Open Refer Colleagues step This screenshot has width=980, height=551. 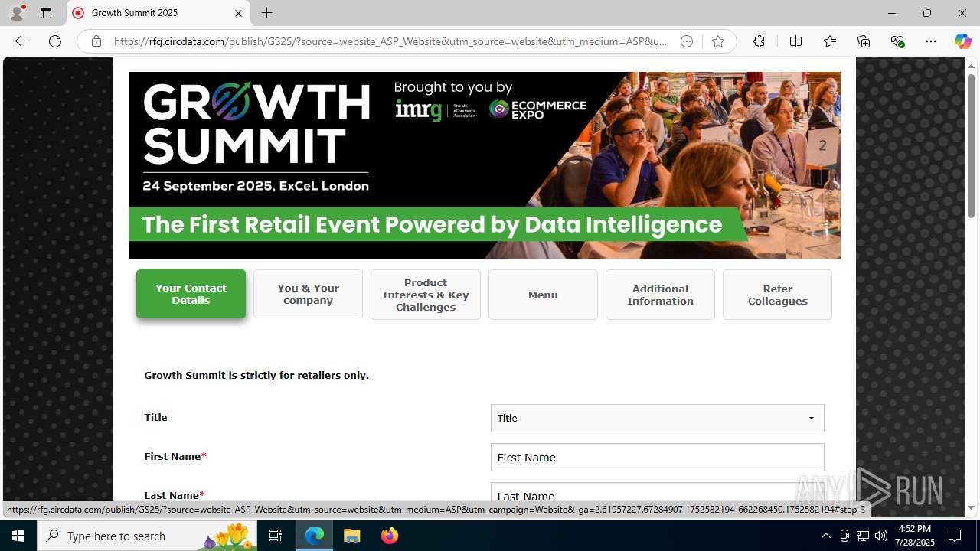point(777,295)
